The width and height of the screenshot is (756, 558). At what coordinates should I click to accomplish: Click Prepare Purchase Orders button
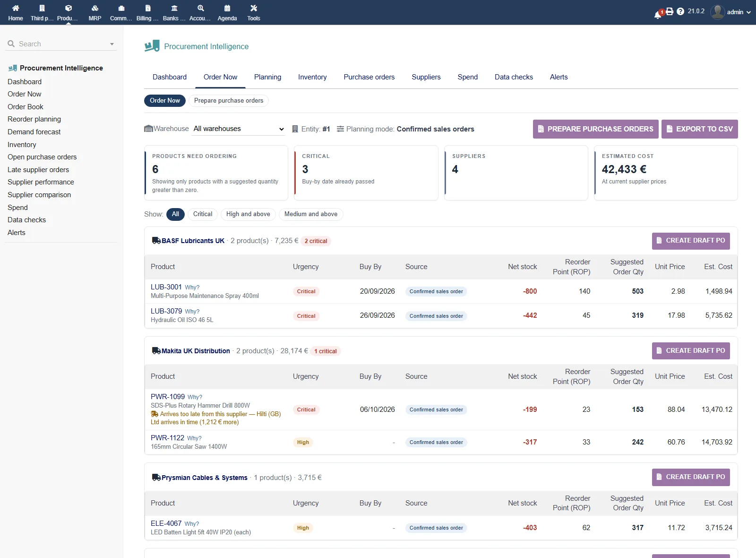[596, 129]
